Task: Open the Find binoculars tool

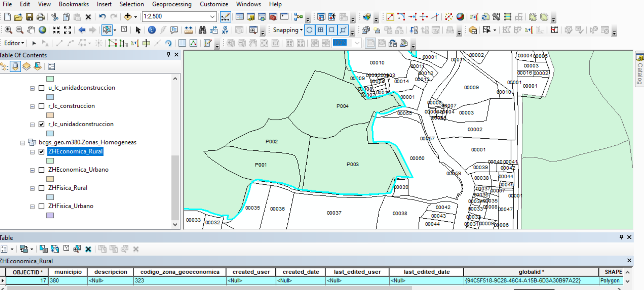Action: (x=202, y=30)
